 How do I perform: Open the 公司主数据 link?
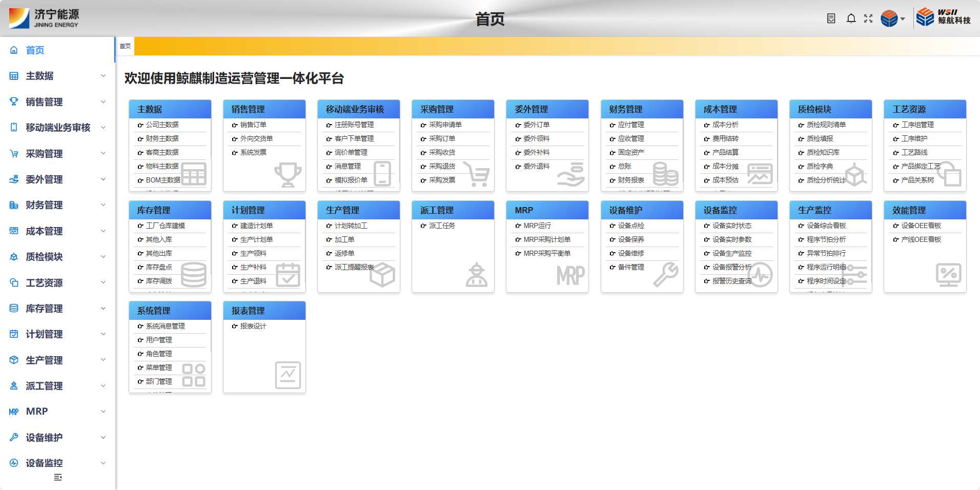[x=162, y=125]
